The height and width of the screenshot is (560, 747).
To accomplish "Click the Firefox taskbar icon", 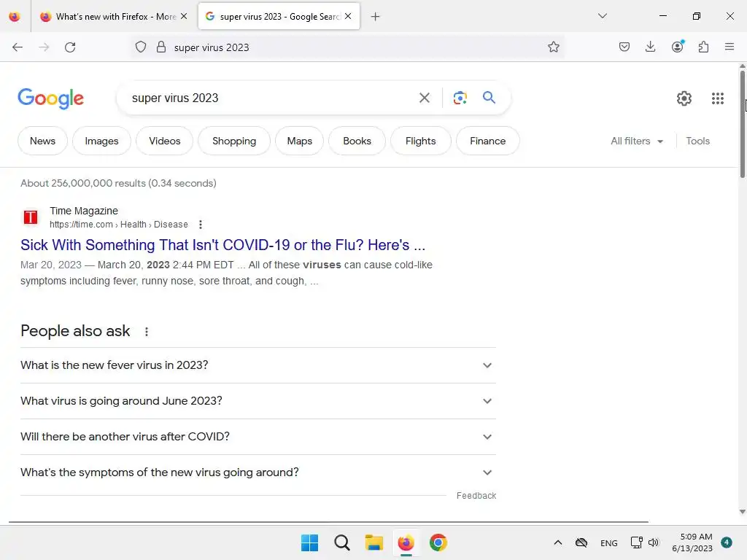I will click(406, 542).
